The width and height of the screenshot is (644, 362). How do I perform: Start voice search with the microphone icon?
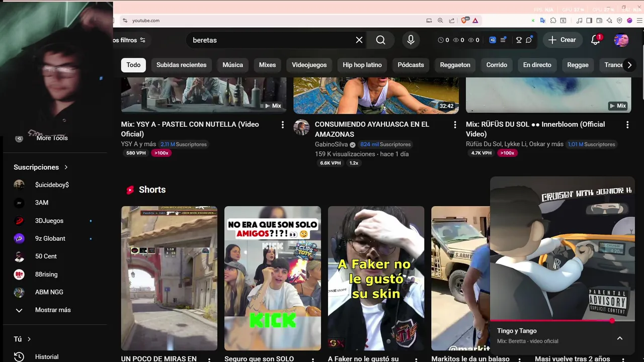[411, 40]
